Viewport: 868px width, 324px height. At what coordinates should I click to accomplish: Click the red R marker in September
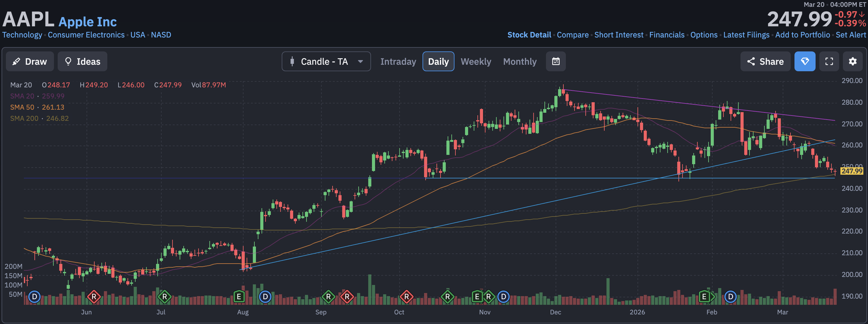pyautogui.click(x=347, y=297)
